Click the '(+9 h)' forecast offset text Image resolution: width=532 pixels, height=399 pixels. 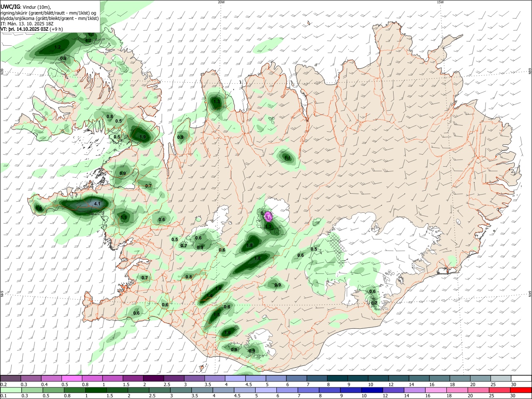57,29
